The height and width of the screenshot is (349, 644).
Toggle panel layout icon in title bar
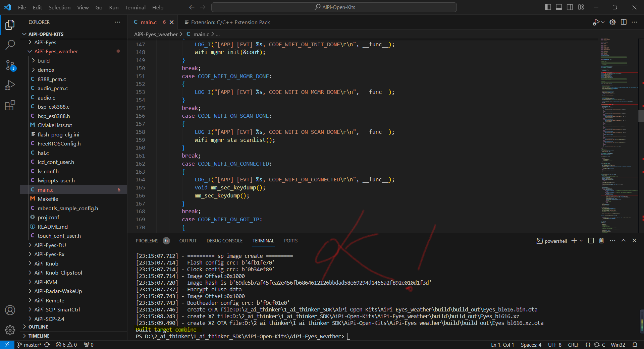click(559, 7)
